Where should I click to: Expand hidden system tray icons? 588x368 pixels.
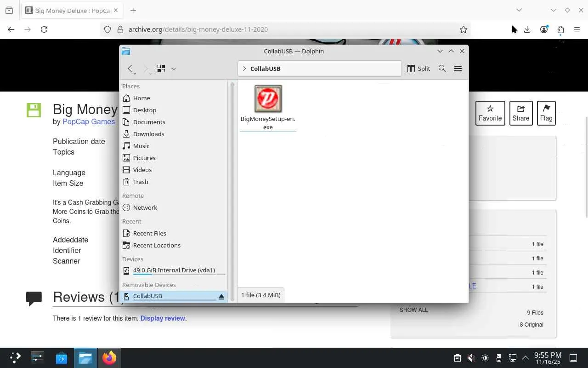(x=525, y=358)
